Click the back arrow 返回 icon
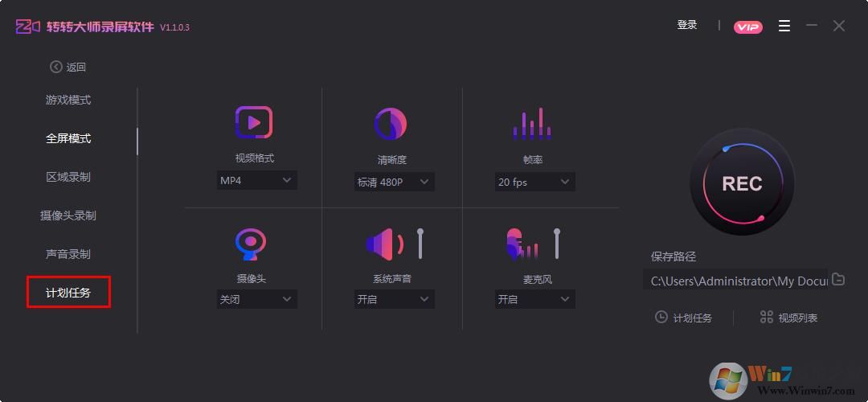This screenshot has height=402, width=868. coord(56,67)
